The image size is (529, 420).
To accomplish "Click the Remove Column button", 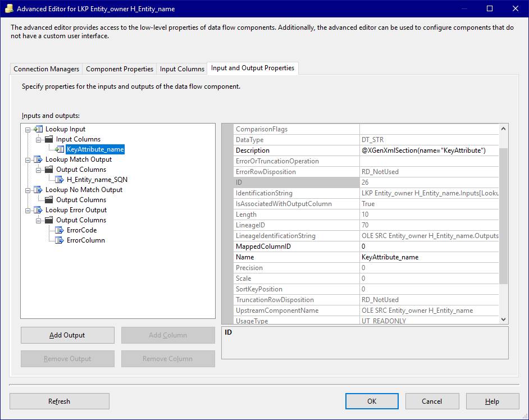I will (168, 359).
